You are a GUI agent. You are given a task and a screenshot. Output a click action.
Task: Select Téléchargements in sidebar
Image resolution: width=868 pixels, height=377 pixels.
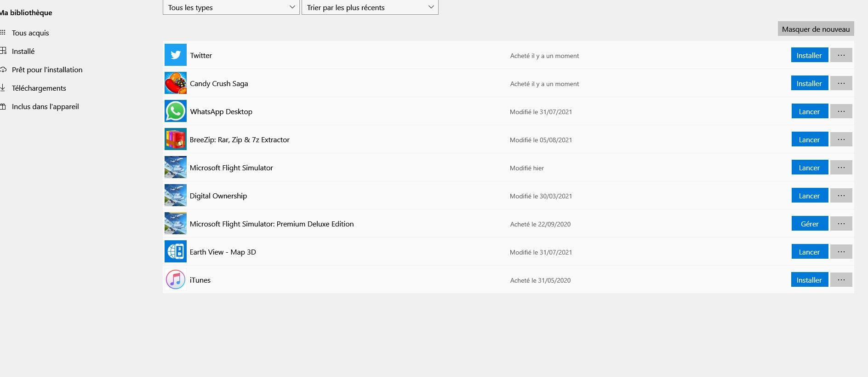pyautogui.click(x=39, y=88)
